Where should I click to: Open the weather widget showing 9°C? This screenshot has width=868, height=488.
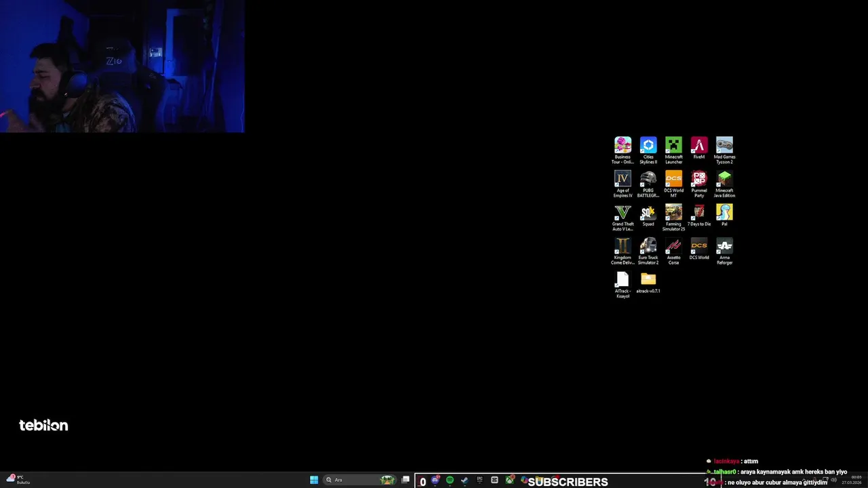click(18, 480)
